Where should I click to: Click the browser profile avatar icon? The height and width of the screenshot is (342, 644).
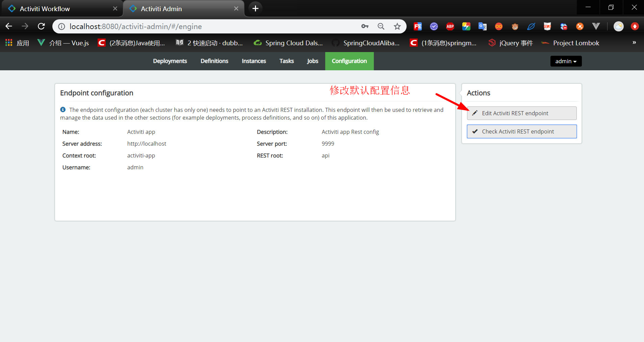tap(619, 26)
